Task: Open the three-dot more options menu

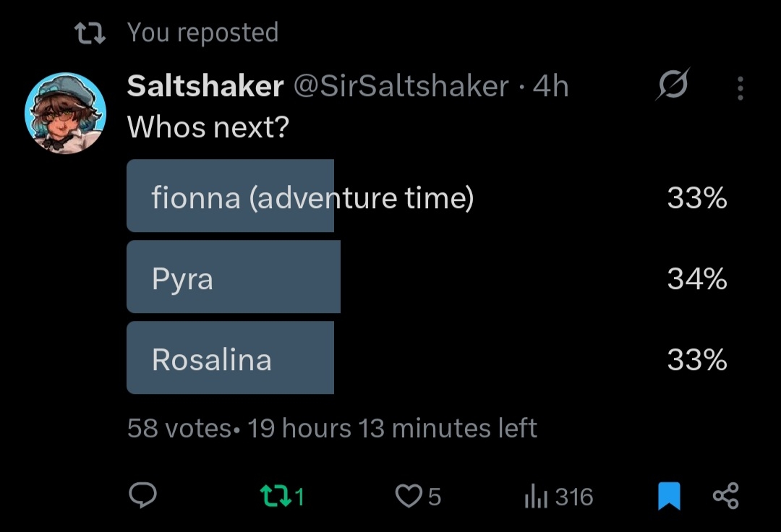Action: tap(740, 88)
